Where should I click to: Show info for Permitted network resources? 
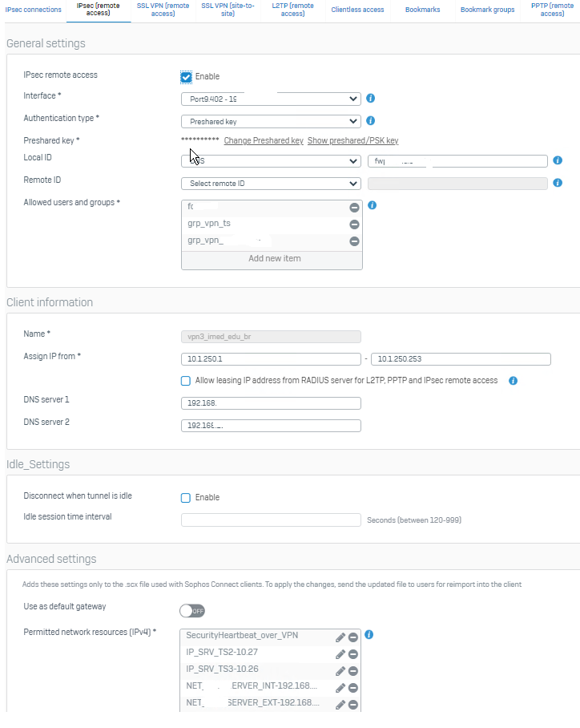pyautogui.click(x=369, y=635)
